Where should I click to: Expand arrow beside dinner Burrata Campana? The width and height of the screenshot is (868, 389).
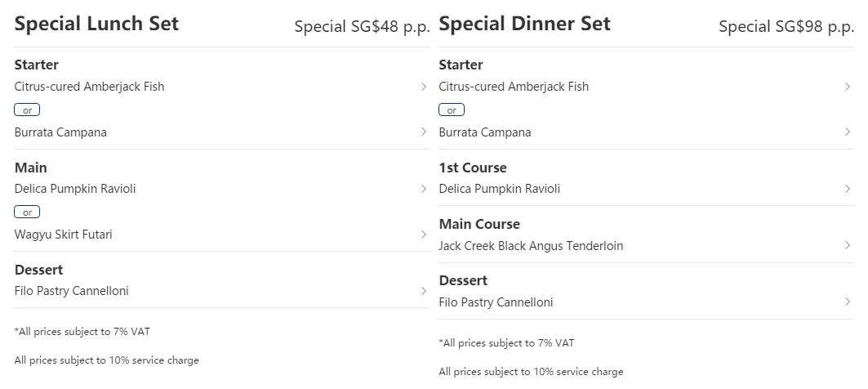pyautogui.click(x=848, y=132)
